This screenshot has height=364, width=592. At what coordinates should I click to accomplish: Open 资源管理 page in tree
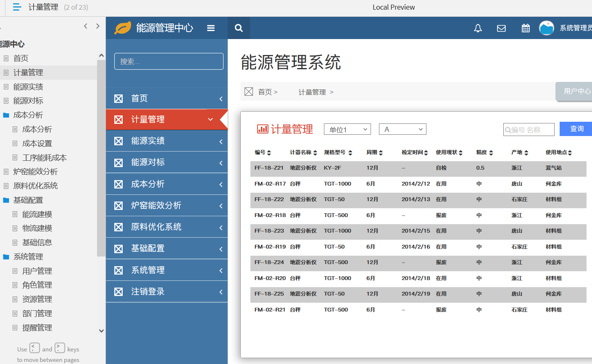pos(37,299)
